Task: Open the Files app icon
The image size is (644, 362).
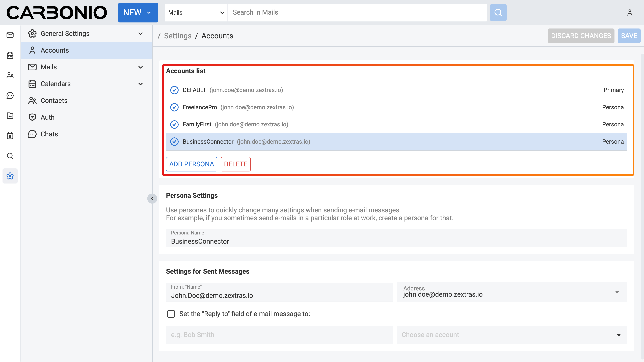Action: [x=10, y=116]
